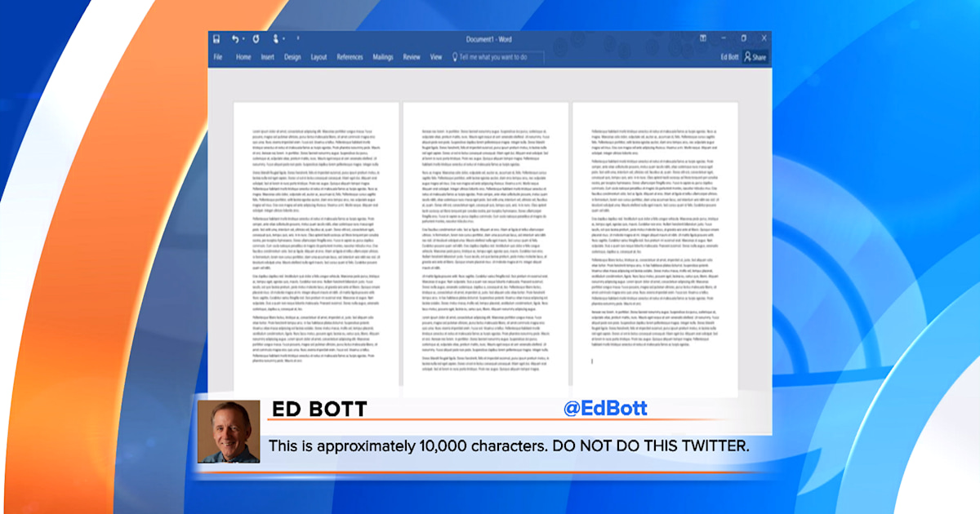Screen dimensions: 980x514
Task: Switch to the Review ribbon tab
Action: click(412, 57)
